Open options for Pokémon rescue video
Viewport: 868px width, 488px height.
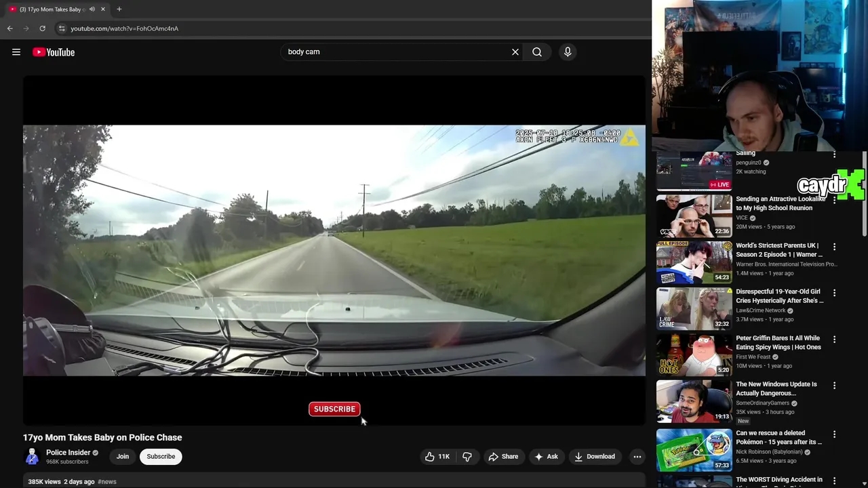point(835,434)
